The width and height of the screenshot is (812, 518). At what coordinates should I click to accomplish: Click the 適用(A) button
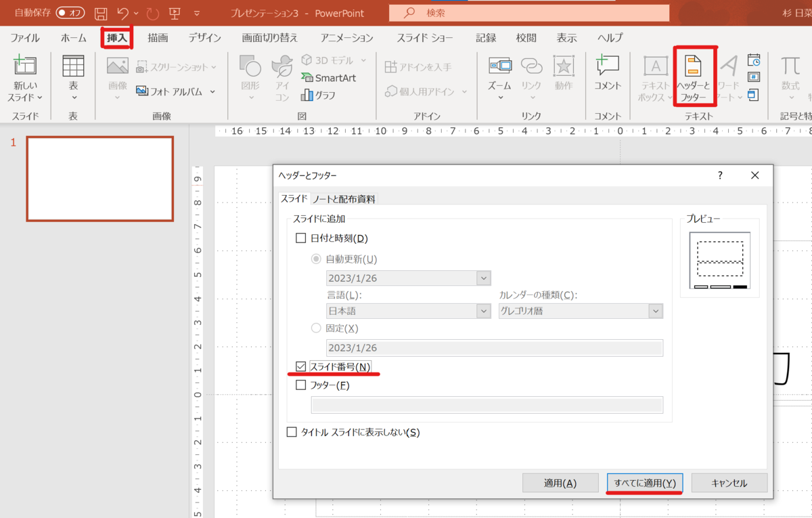click(560, 483)
